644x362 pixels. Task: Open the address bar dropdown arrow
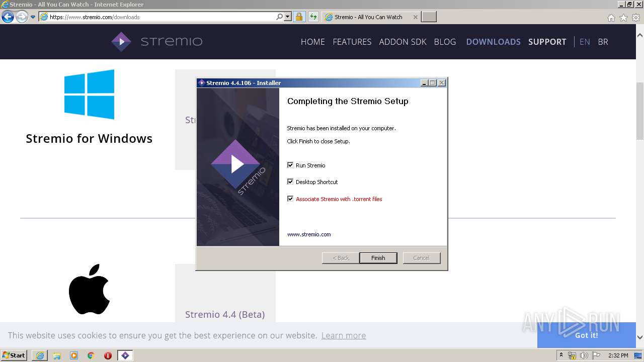pyautogui.click(x=288, y=17)
